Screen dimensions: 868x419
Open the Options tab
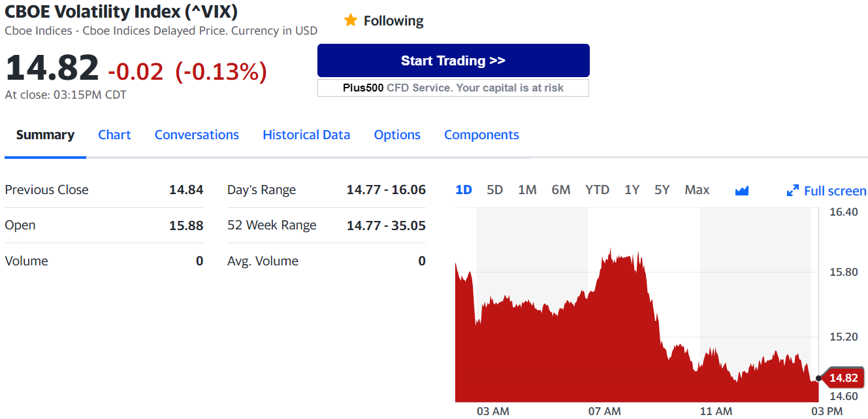[397, 135]
